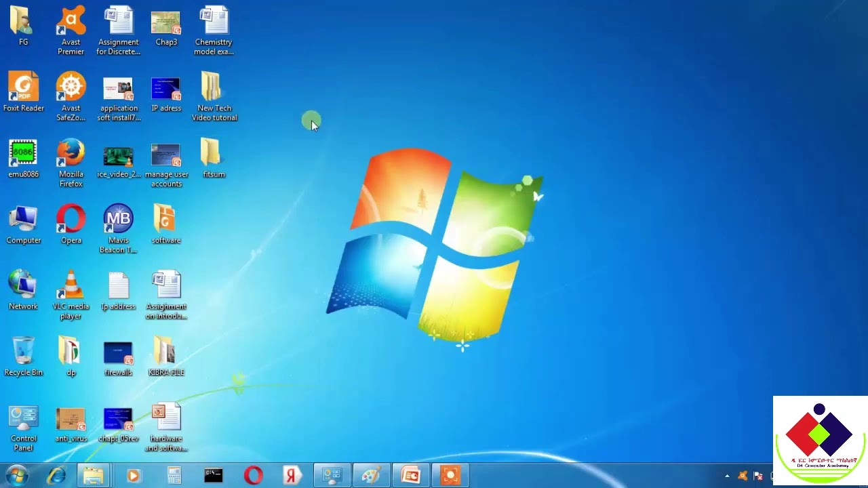Open Command Prompt from taskbar
868x488 pixels.
[214, 476]
